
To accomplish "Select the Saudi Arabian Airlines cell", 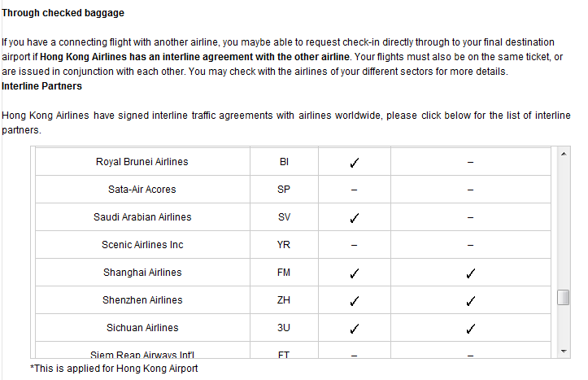I will [142, 217].
